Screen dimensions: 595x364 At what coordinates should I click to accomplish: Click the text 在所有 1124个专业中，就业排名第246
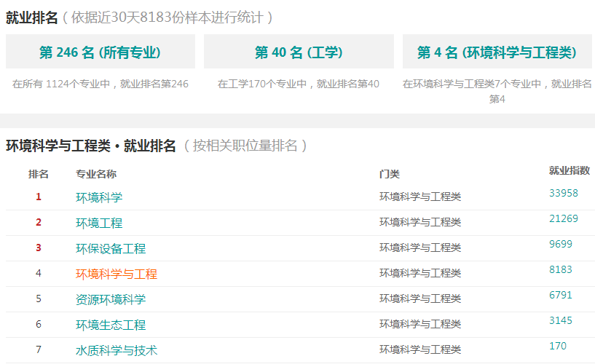[101, 84]
